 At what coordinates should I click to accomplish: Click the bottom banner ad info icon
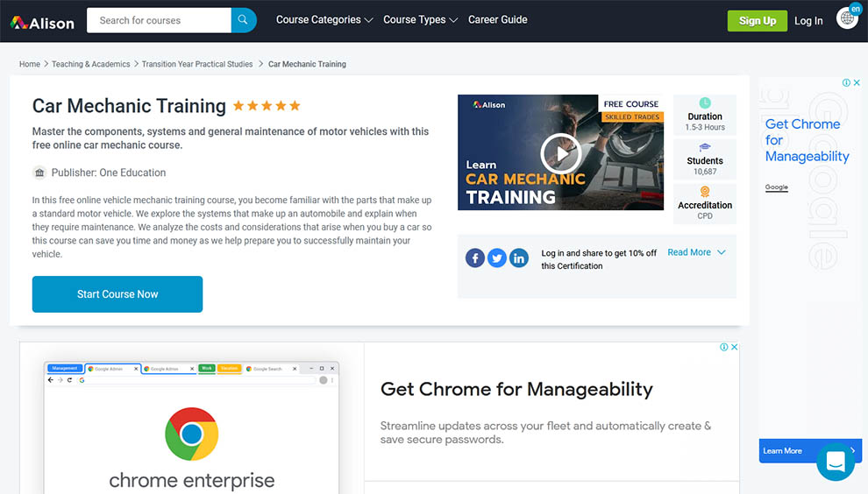coord(724,347)
